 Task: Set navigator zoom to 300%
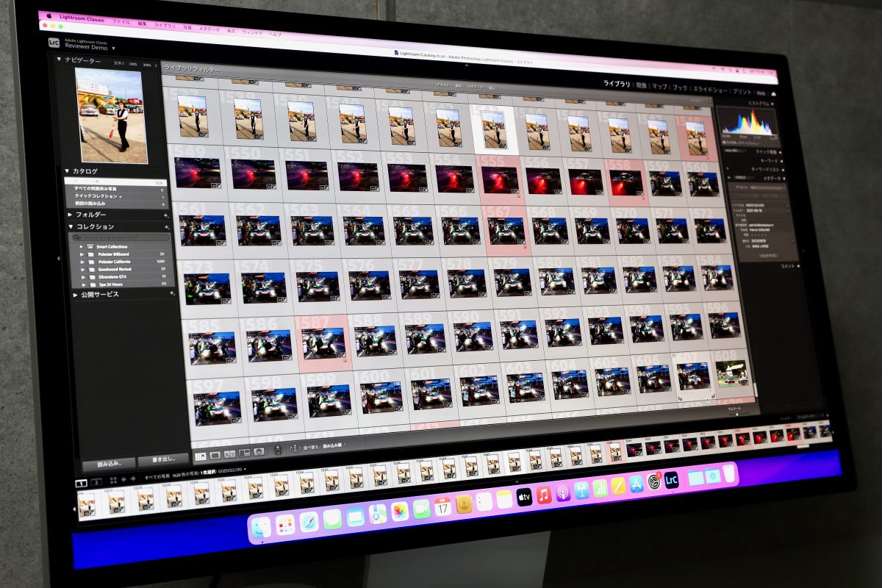pos(147,65)
